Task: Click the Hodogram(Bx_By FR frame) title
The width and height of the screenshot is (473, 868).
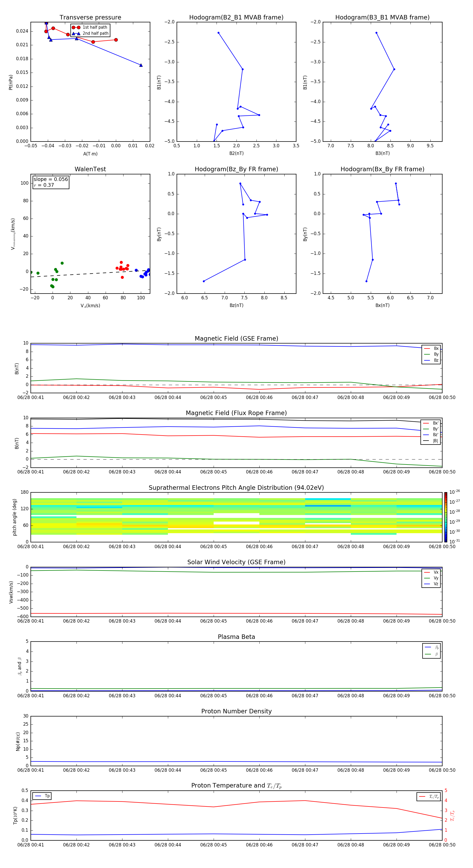Action: (x=382, y=169)
